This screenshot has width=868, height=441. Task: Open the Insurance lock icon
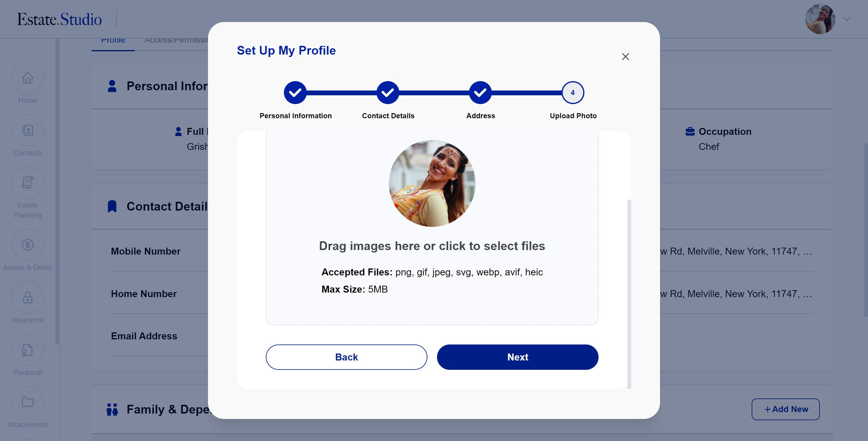28,298
